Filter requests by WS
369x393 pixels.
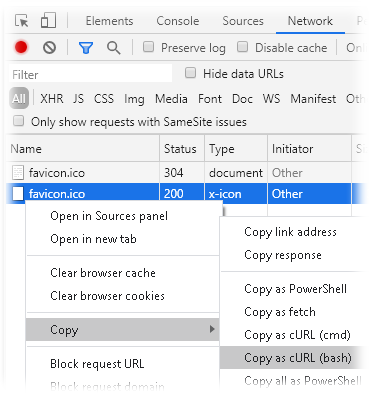[271, 99]
